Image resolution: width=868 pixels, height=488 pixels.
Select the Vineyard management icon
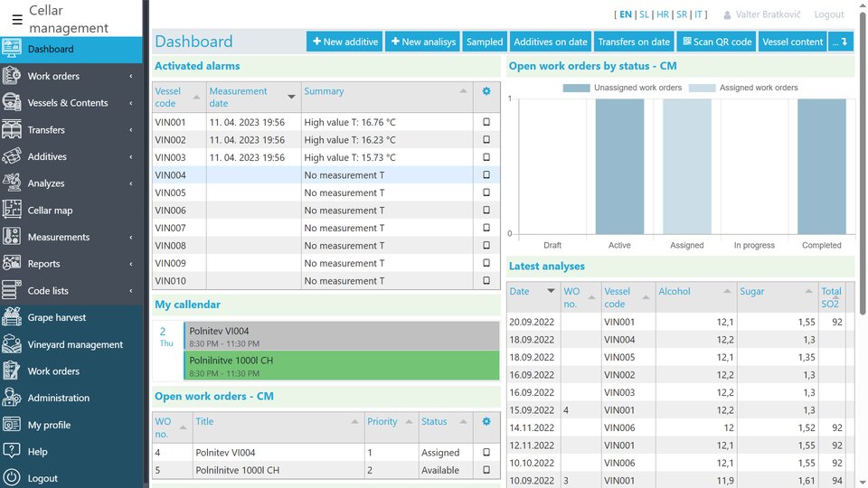12,344
